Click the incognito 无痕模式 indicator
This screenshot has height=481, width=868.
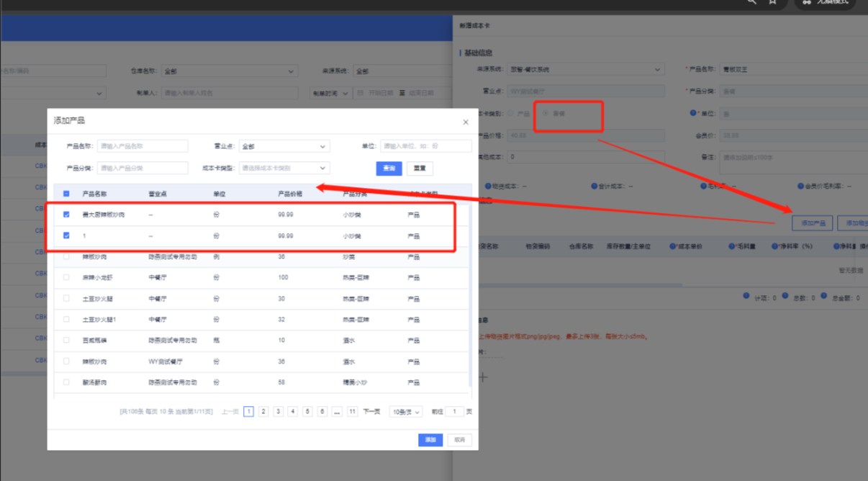[x=826, y=2]
